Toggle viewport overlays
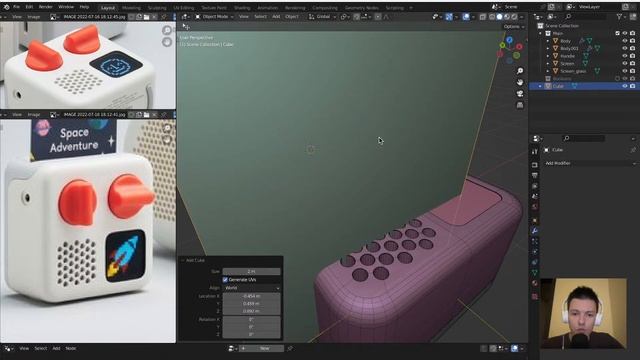 pos(466,17)
